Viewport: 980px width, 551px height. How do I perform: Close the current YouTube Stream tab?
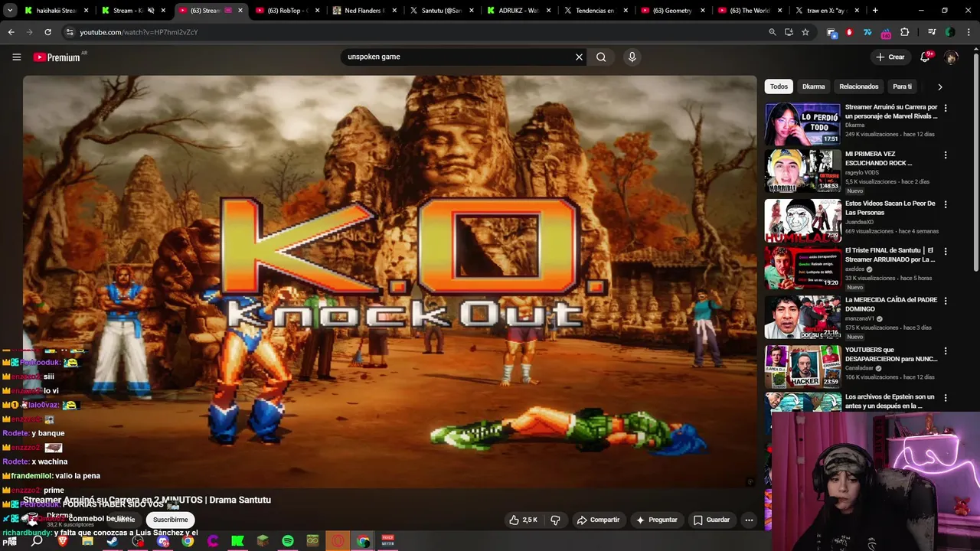[240, 11]
